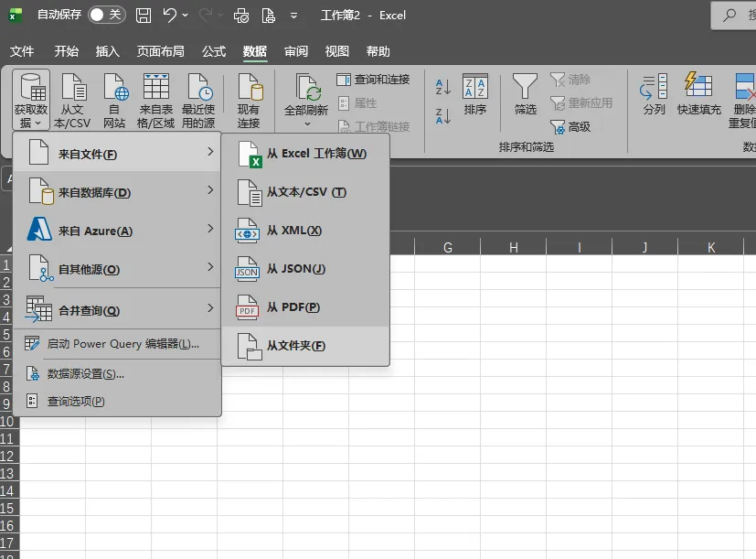The width and height of the screenshot is (756, 559).
Task: Open 数据源设置(S) menu entry
Action: tap(117, 373)
